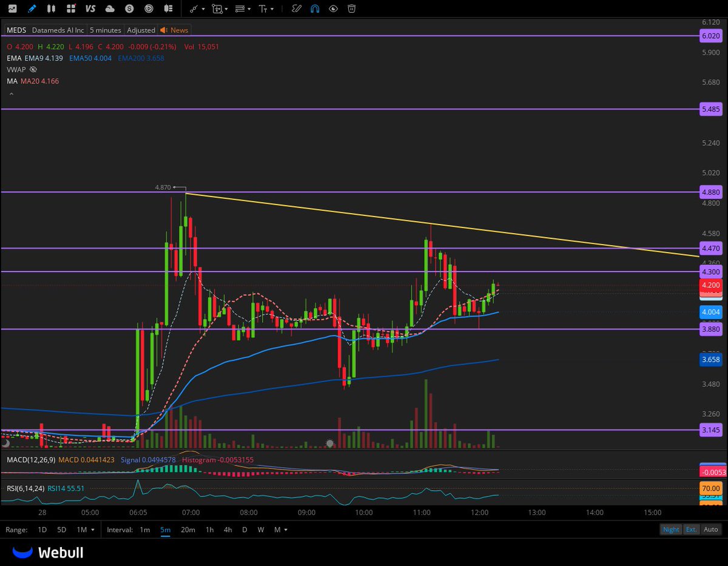Set range to 1D
The image size is (728, 566).
coord(42,530)
